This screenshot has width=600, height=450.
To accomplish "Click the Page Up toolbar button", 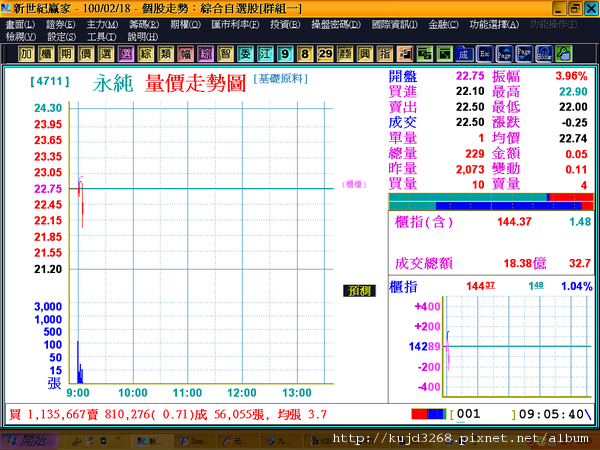I will coord(504,54).
